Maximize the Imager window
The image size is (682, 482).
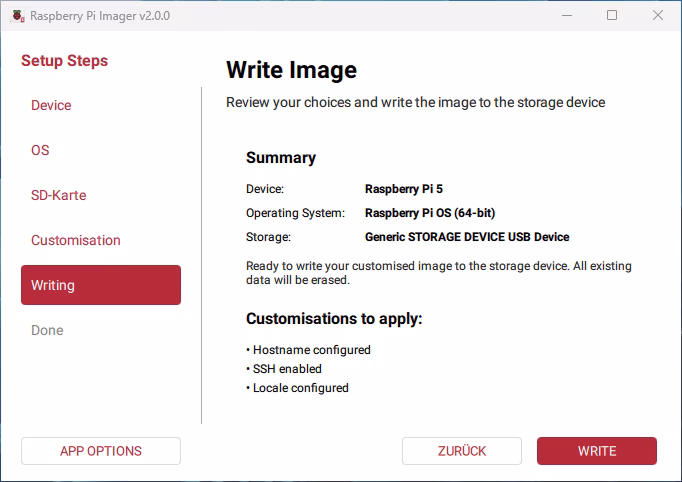click(612, 16)
